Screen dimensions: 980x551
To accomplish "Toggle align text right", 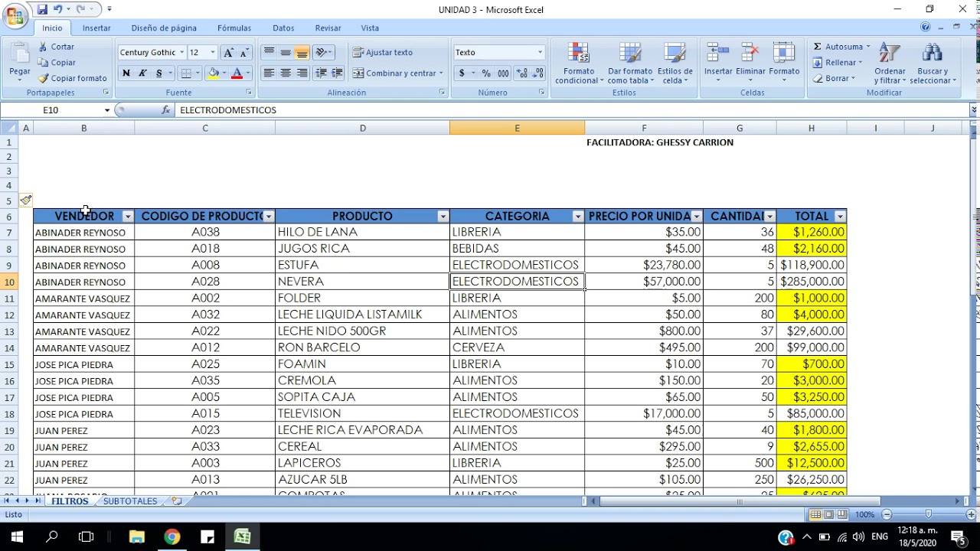I will 302,73.
